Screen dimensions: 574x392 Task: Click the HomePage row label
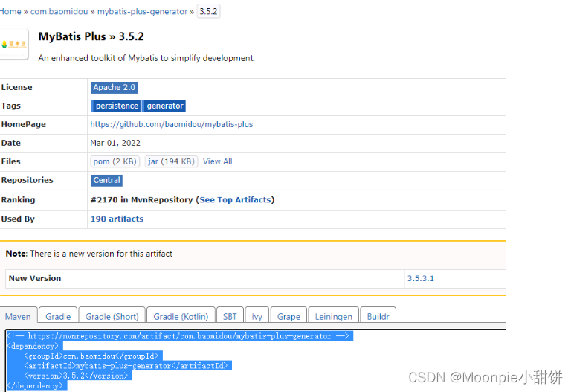tap(24, 124)
